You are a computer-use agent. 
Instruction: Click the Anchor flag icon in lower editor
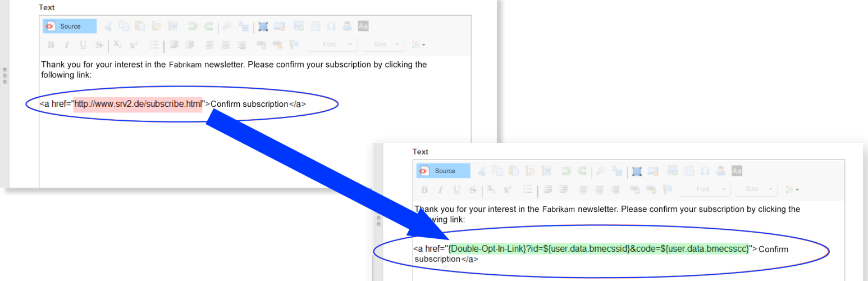coord(666,189)
